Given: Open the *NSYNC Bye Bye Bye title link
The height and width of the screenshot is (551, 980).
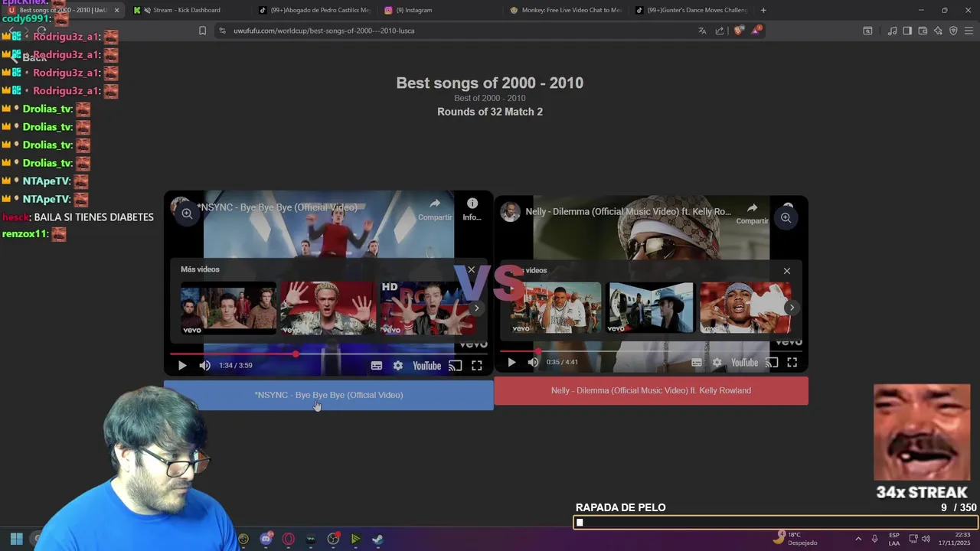Looking at the screenshot, I should (x=277, y=207).
